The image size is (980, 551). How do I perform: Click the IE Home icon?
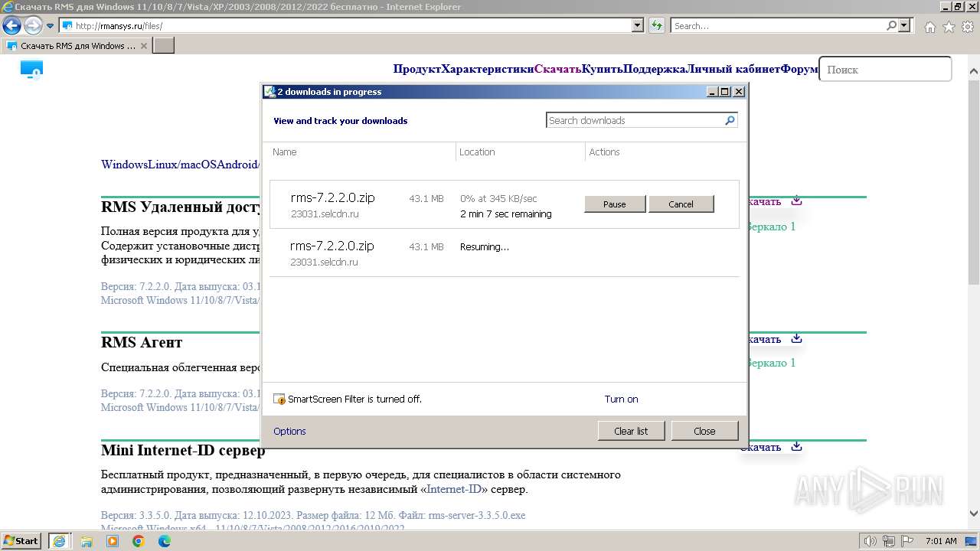pyautogui.click(x=929, y=27)
